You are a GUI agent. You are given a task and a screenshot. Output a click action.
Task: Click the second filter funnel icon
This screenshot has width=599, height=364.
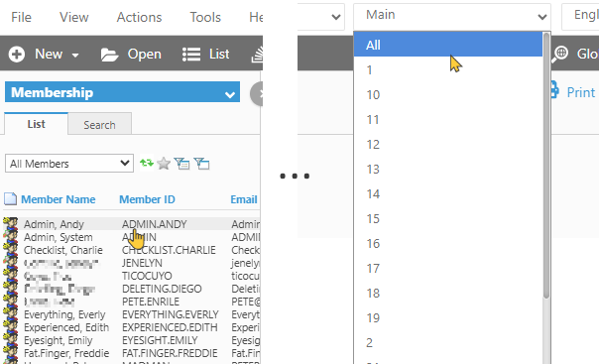click(201, 164)
